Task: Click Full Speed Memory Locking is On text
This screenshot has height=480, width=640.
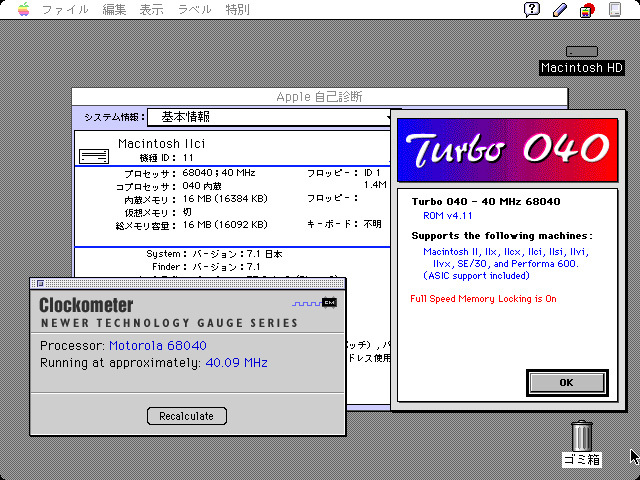Action: (483, 299)
